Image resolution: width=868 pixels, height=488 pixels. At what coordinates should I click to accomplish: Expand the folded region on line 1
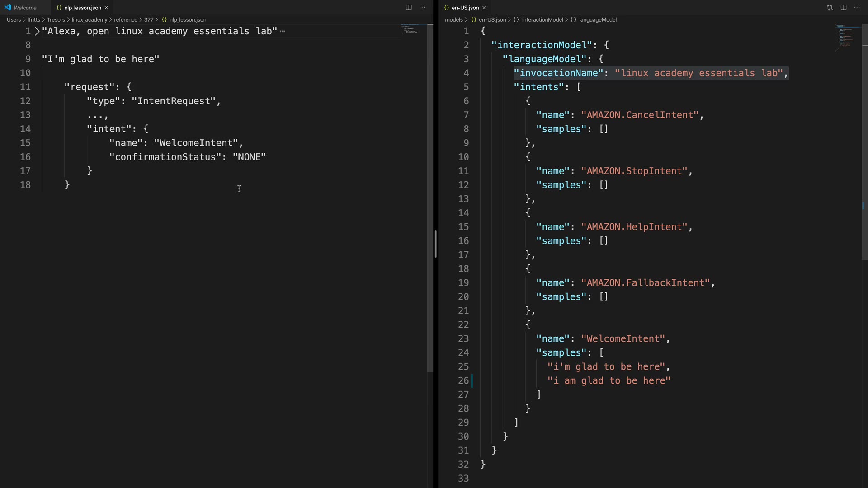[37, 31]
